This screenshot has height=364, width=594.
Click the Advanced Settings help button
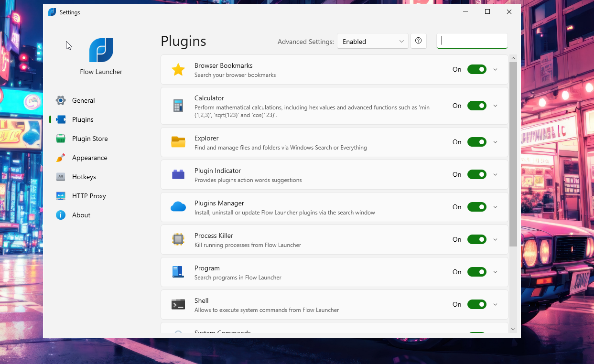click(419, 41)
